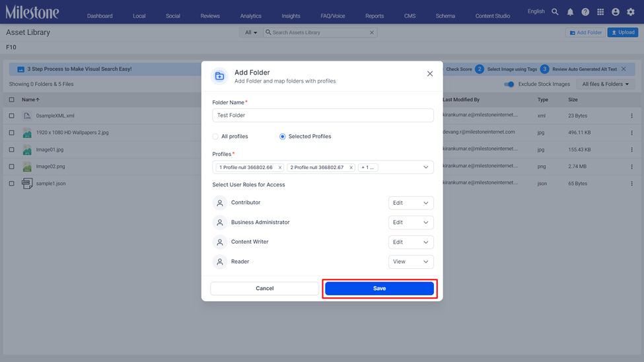Open more options for 0sampleXML.xml
This screenshot has height=362, width=644.
point(631,116)
